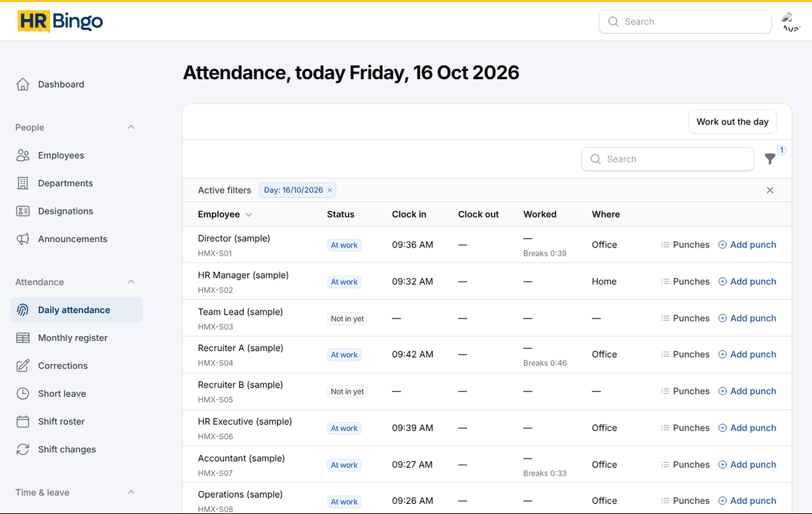Focus the attendance table Search field
This screenshot has height=514, width=812.
[x=668, y=159]
